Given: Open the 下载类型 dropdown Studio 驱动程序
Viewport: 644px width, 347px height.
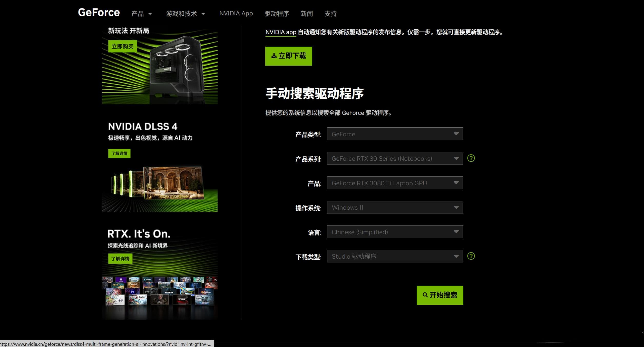Looking at the screenshot, I should click(x=395, y=256).
